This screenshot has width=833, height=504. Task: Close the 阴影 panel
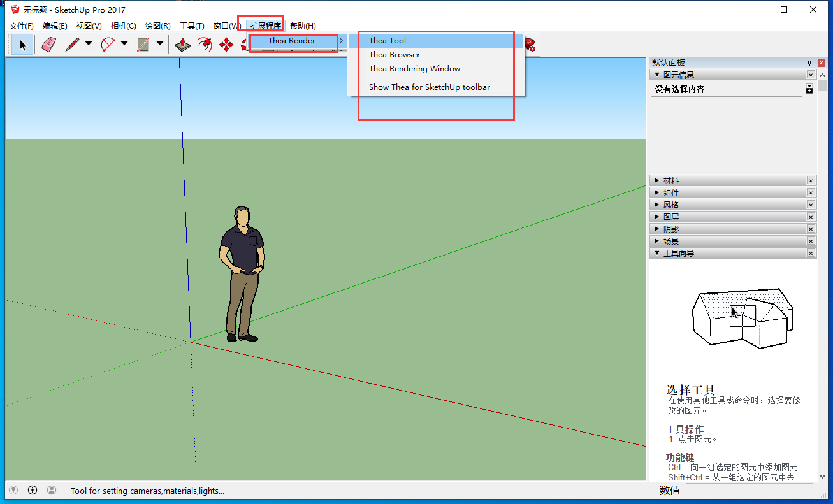[x=811, y=229]
